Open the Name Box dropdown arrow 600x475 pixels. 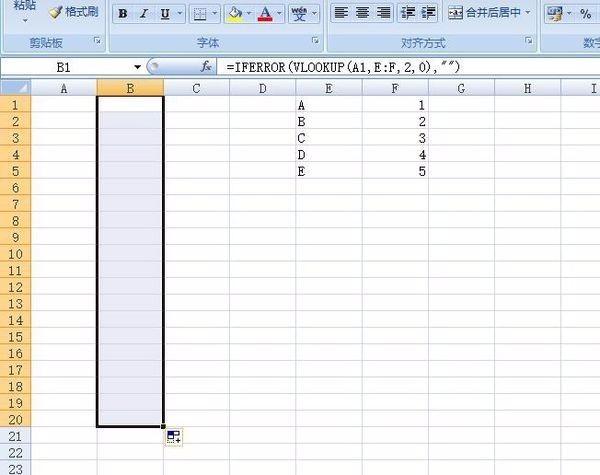click(x=138, y=66)
